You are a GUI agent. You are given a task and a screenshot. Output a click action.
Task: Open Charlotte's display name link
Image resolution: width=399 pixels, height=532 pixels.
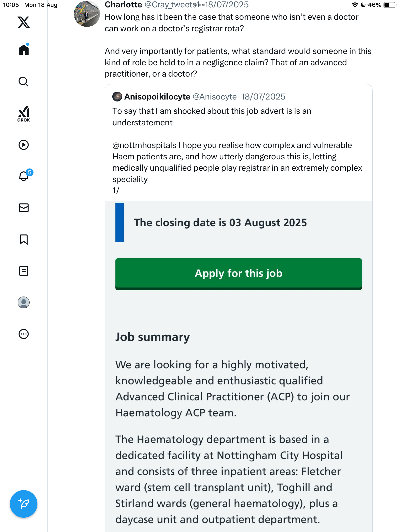pos(123,5)
